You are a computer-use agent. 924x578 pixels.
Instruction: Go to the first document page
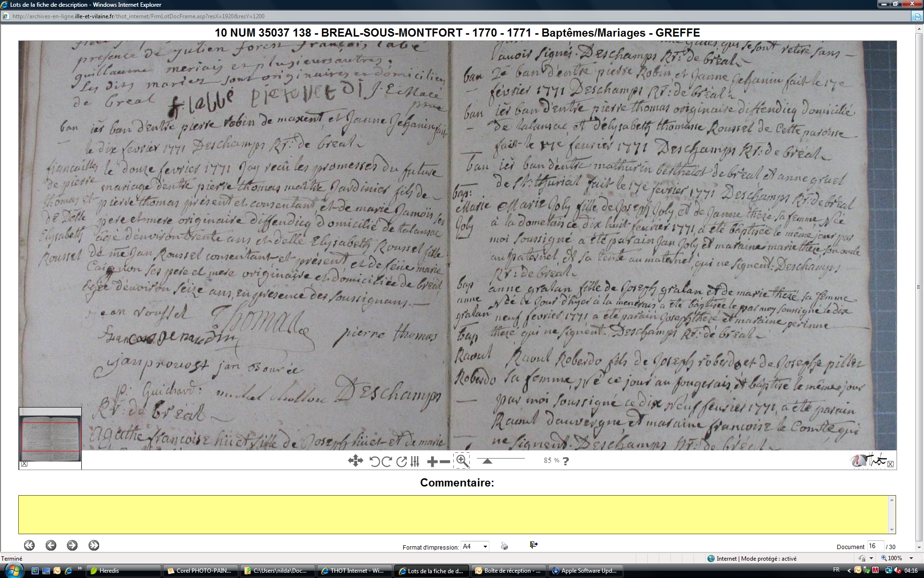pos(29,545)
